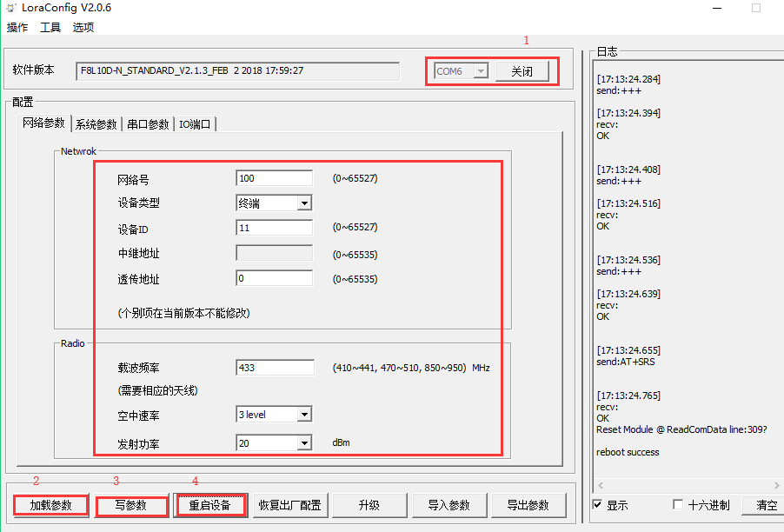This screenshot has height=532, width=784.
Task: Open the 工具 menu
Action: [x=50, y=28]
